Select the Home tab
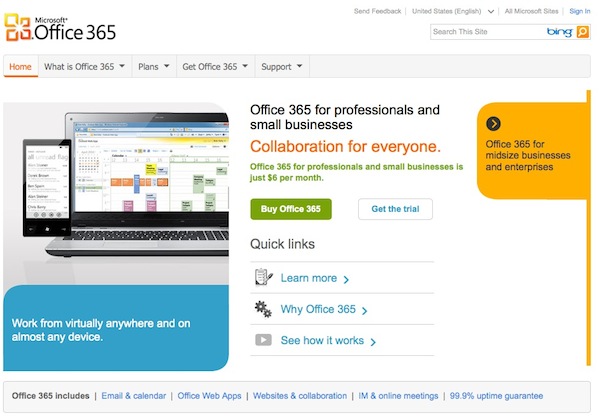Image resolution: width=600 pixels, height=419 pixels. [x=21, y=67]
